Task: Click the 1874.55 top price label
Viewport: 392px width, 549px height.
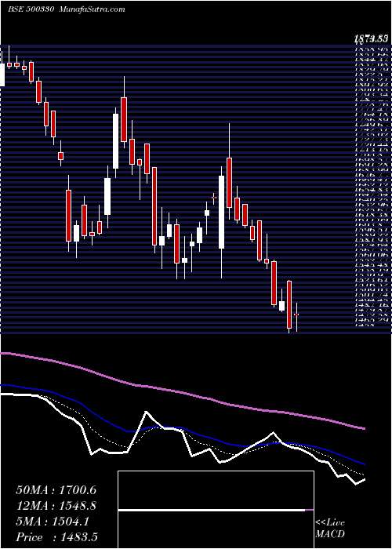Action: pos(372,40)
